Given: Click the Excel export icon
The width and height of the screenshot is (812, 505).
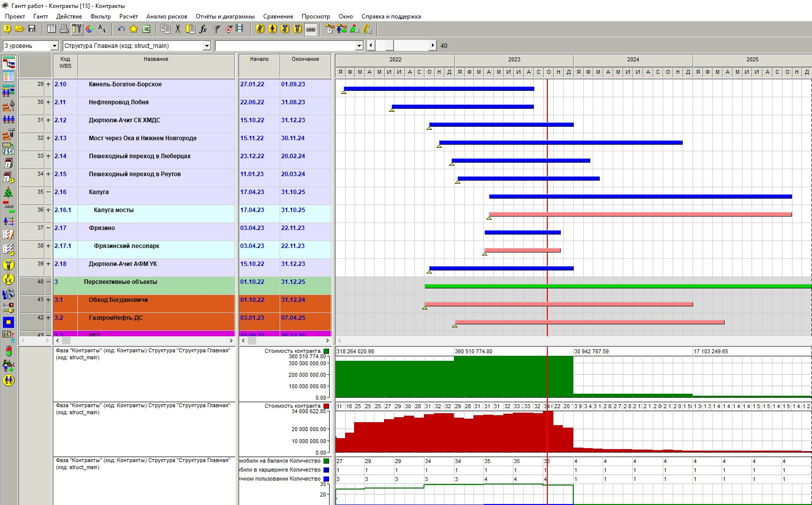Looking at the screenshot, I should point(146,29).
